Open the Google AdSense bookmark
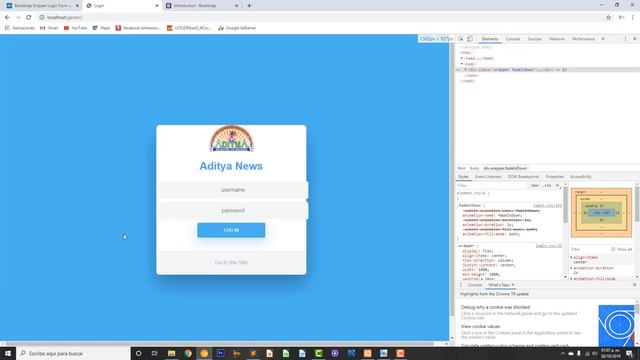Image resolution: width=640 pixels, height=360 pixels. click(x=237, y=28)
